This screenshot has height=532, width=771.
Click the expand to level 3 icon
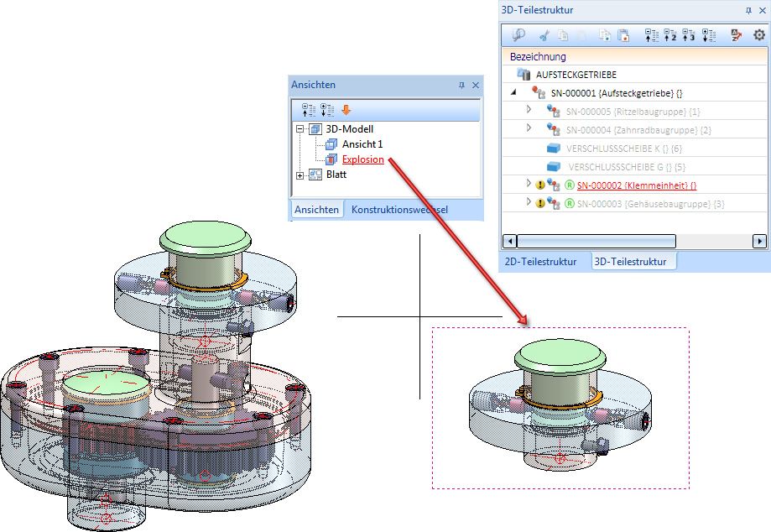pos(689,35)
